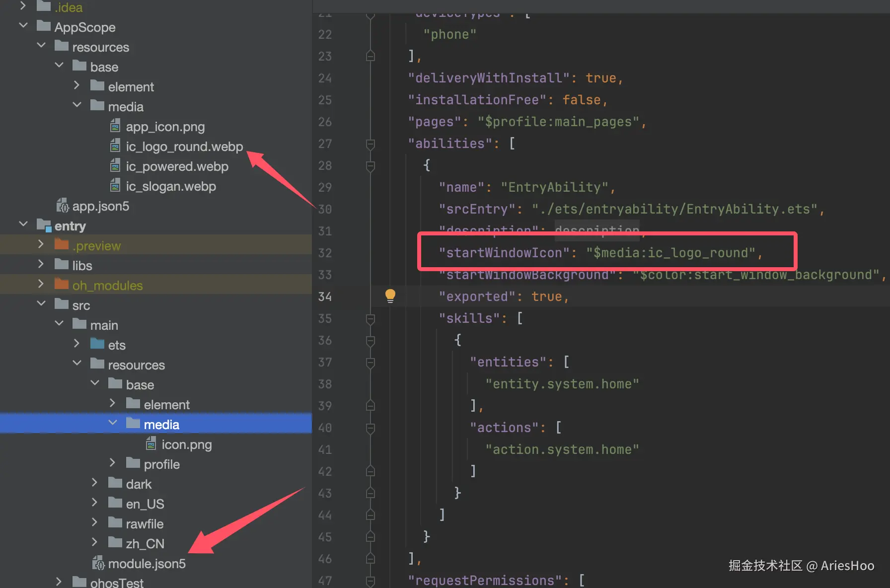Click the blue ets source folder icon
This screenshot has width=890, height=588.
click(x=97, y=344)
